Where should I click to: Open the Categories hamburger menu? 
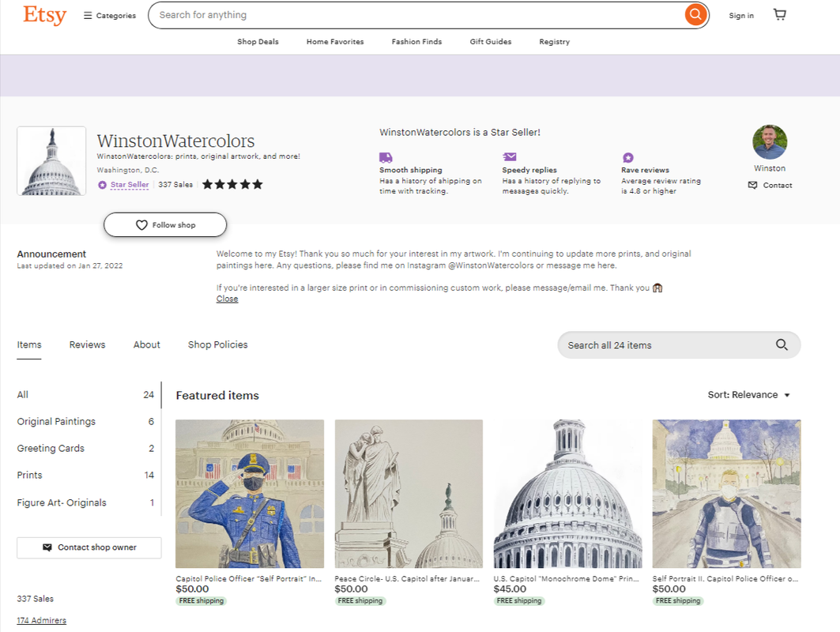(x=110, y=16)
